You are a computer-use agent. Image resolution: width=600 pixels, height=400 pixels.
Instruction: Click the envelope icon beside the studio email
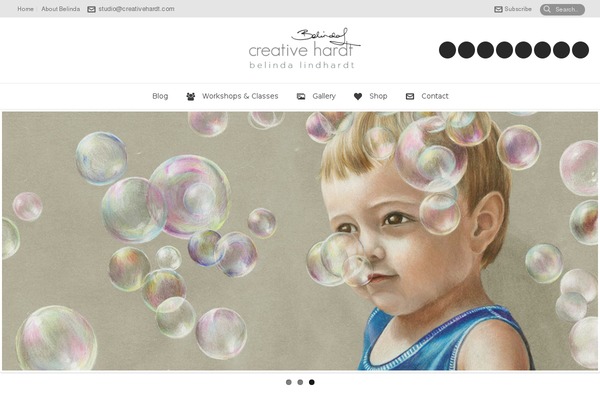tap(91, 9)
